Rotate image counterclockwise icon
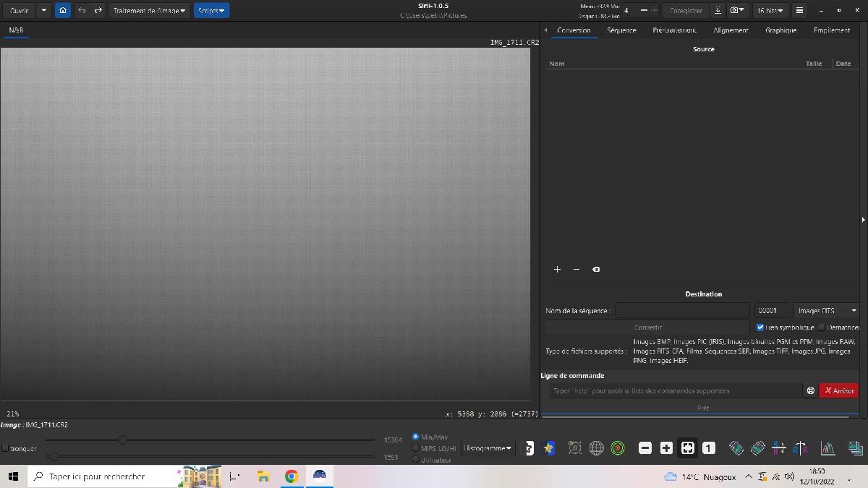The image size is (868, 488). 736,448
